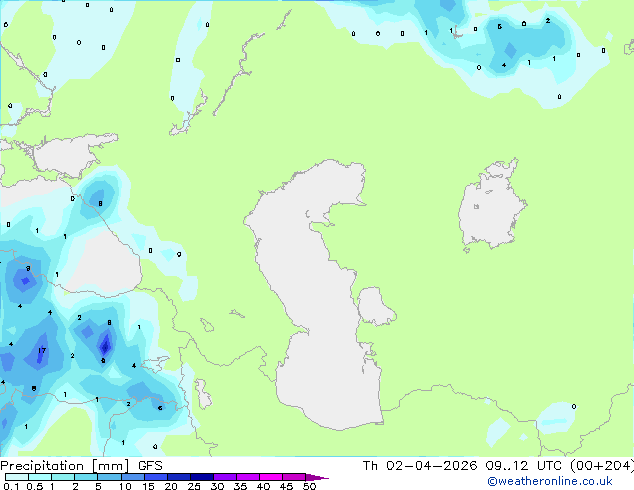Click the '[mm]' unit label

[110, 466]
